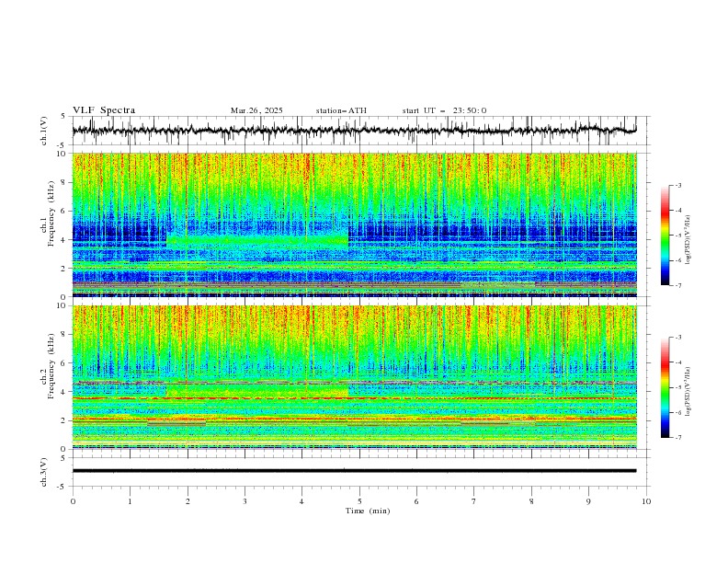Click the date 'Mar.26, 2025'
Viewport: 728px width, 563px height.
(256, 110)
